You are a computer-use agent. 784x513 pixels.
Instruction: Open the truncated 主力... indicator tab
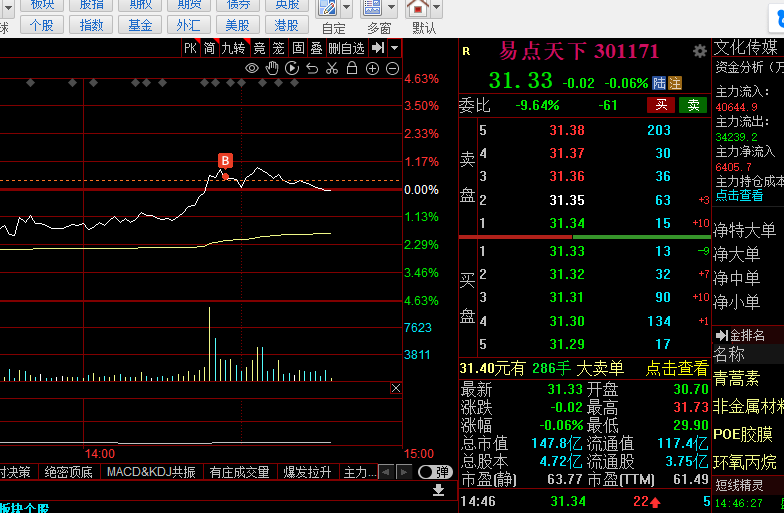[x=358, y=472]
